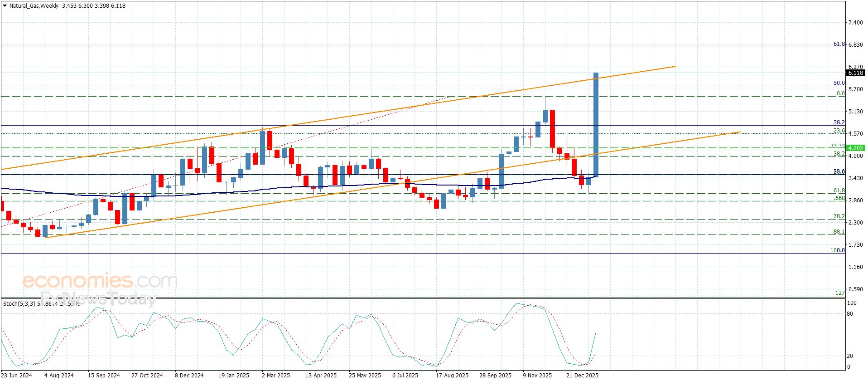
Task: Click the 100.0 Fibonacci level label
Action: click(837, 250)
